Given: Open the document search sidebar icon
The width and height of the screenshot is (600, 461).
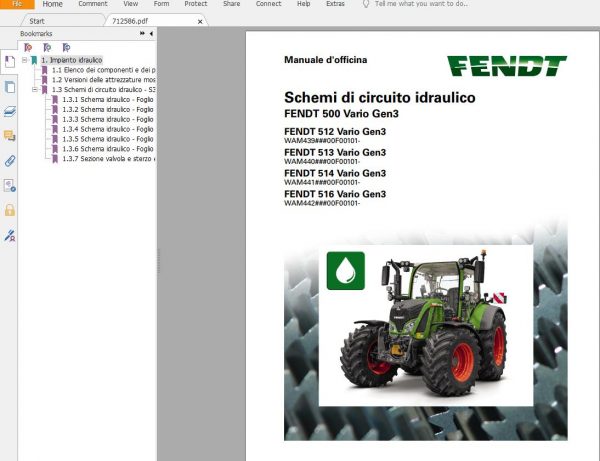Looking at the screenshot, I should click(10, 186).
